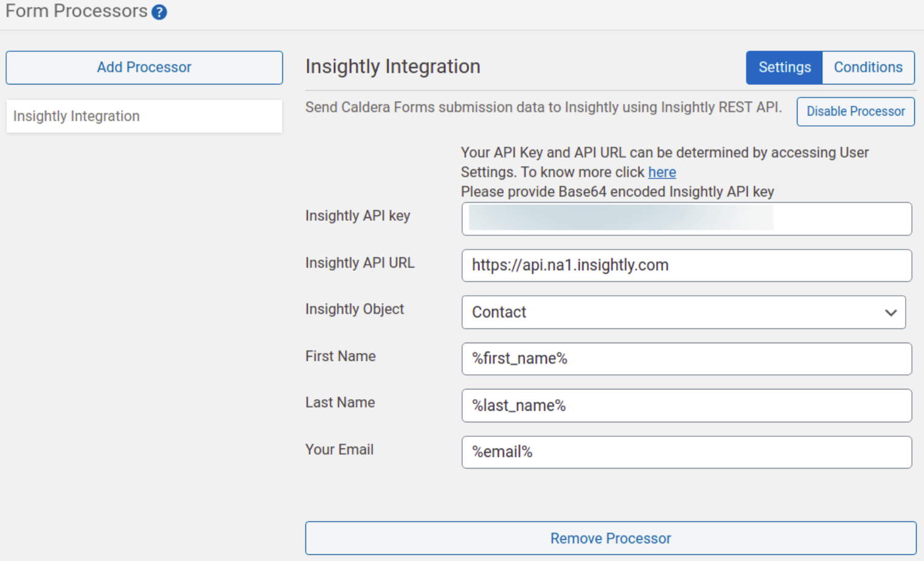
Task: Switch to the Settings tab
Action: pos(784,68)
